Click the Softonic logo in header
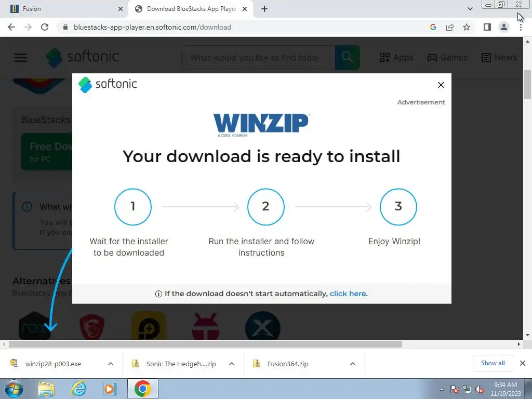 click(x=83, y=57)
